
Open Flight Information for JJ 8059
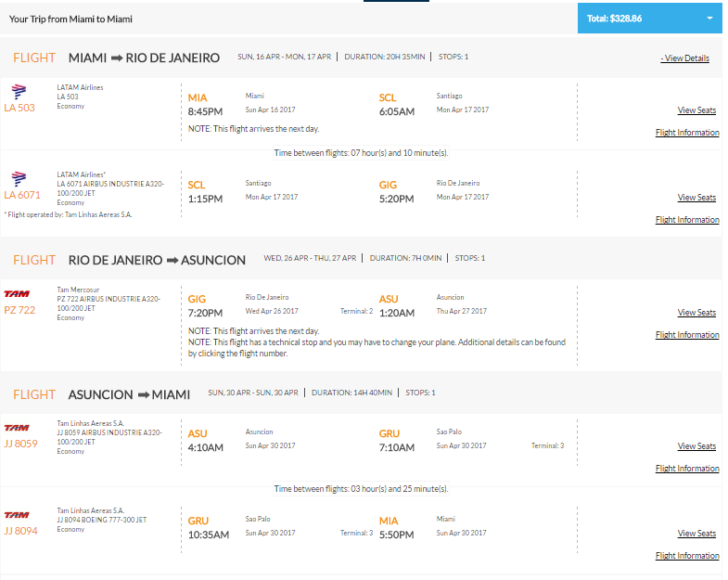[x=687, y=469]
